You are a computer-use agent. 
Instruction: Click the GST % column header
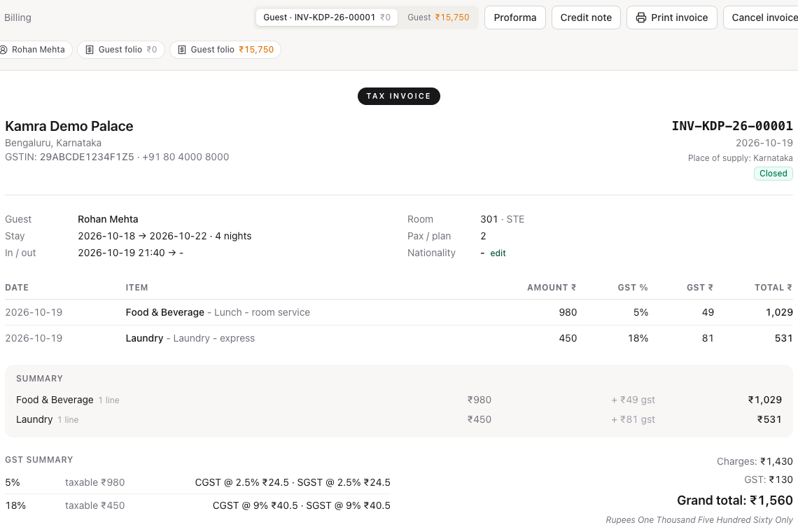pos(633,288)
